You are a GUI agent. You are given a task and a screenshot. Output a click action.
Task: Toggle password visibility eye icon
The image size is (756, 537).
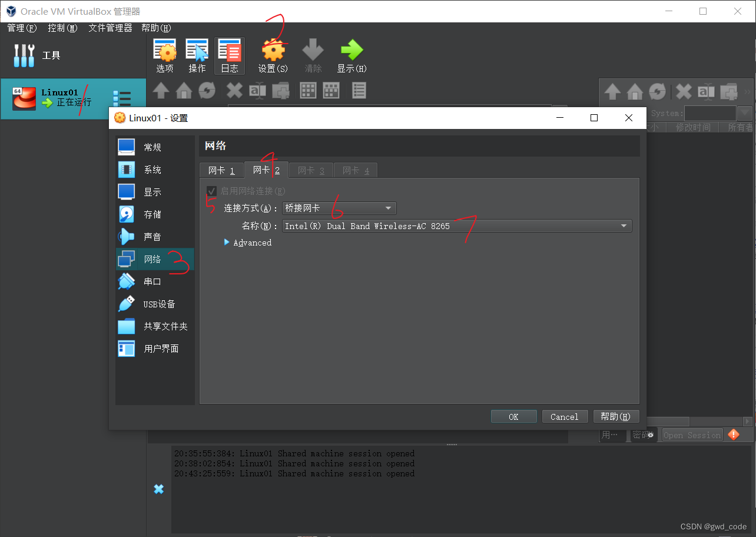coord(651,435)
